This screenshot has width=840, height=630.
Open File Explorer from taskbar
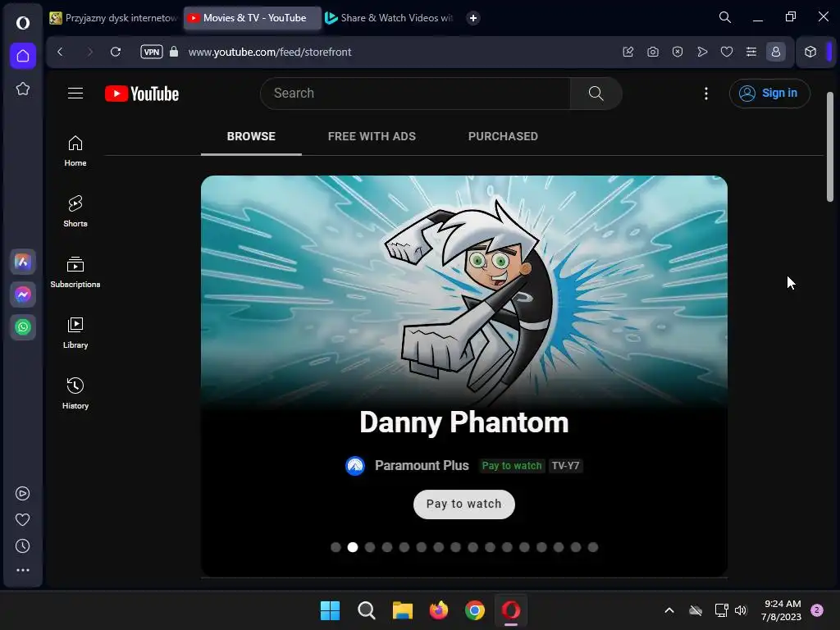pos(402,610)
